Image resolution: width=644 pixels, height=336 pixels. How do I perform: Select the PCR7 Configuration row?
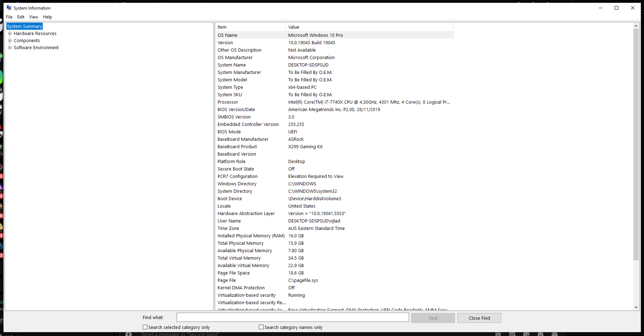335,176
